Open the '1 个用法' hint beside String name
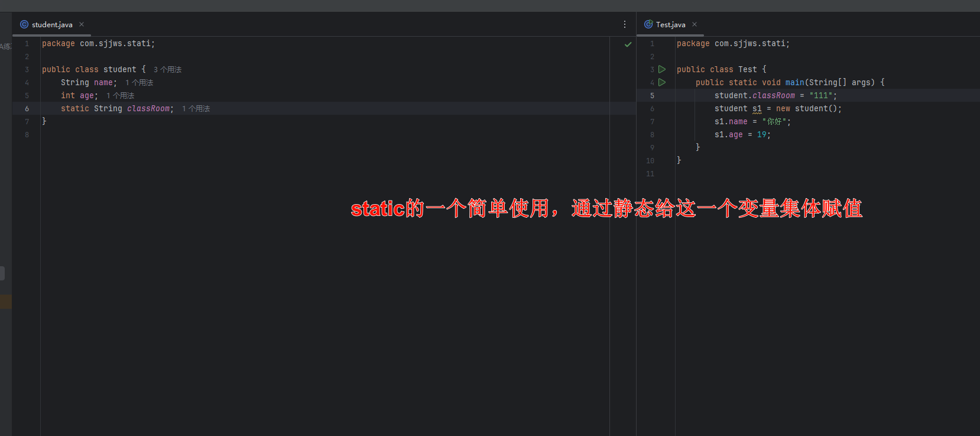The image size is (980, 436). (x=139, y=83)
